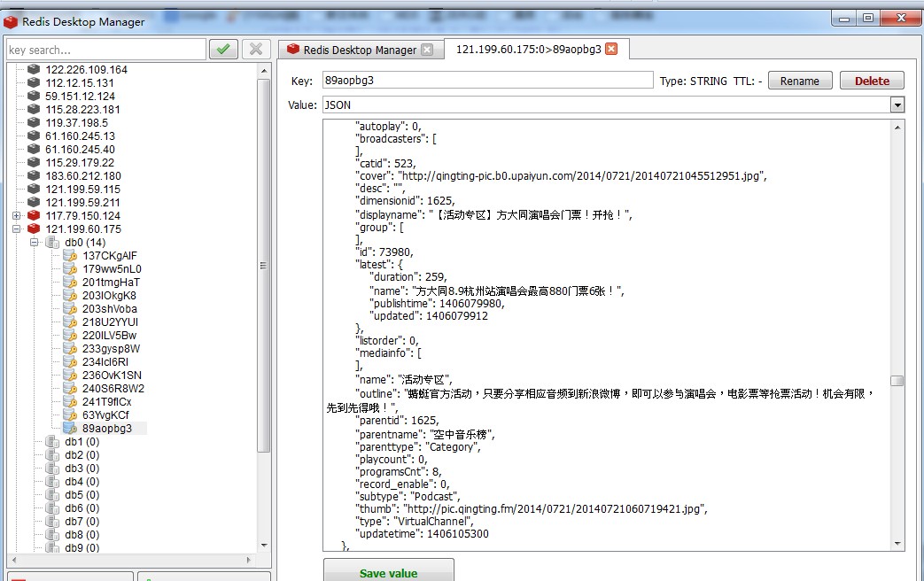
Task: Open the Value format JSON dropdown
Action: click(x=897, y=105)
